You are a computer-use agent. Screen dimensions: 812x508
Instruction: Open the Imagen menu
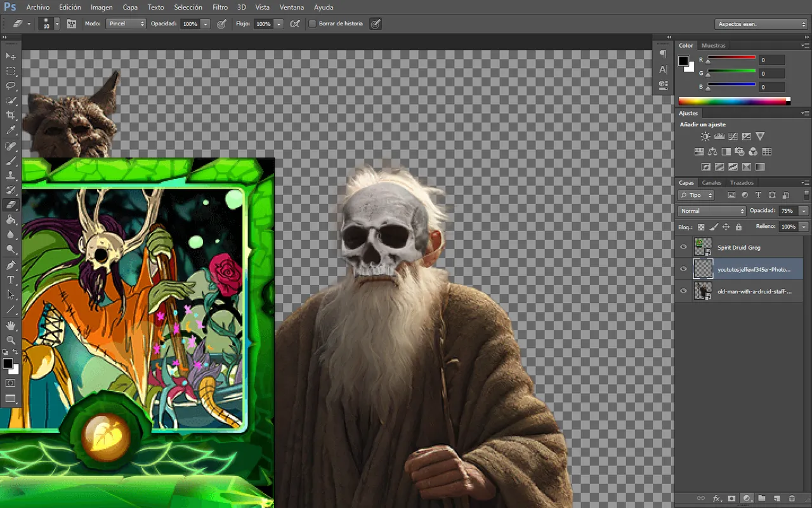(101, 8)
